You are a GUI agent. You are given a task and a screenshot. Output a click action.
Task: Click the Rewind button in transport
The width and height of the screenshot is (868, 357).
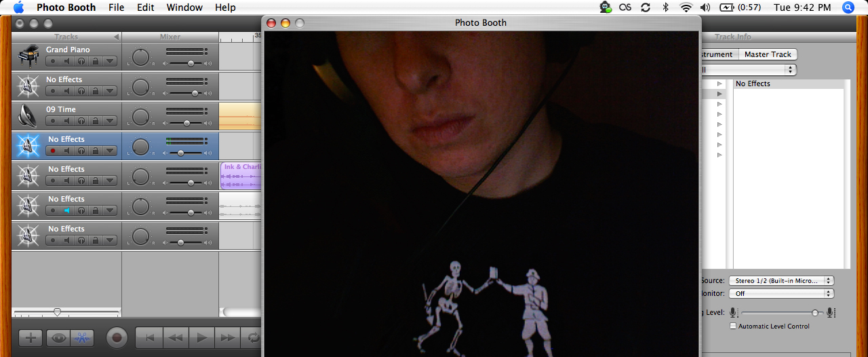click(x=176, y=337)
